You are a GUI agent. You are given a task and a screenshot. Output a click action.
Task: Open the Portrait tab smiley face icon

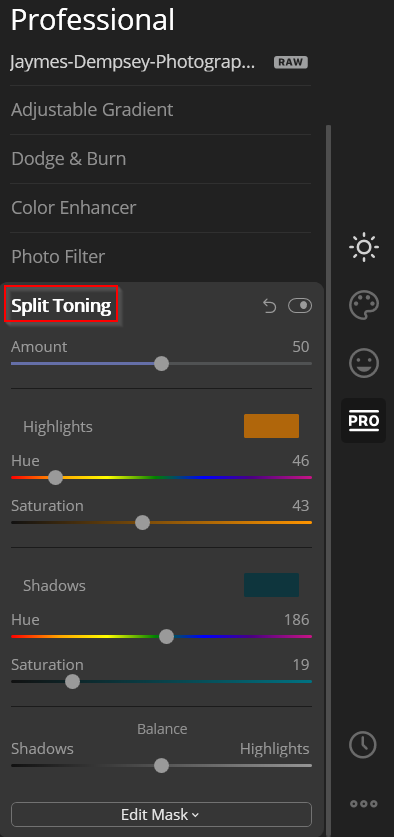(x=364, y=363)
